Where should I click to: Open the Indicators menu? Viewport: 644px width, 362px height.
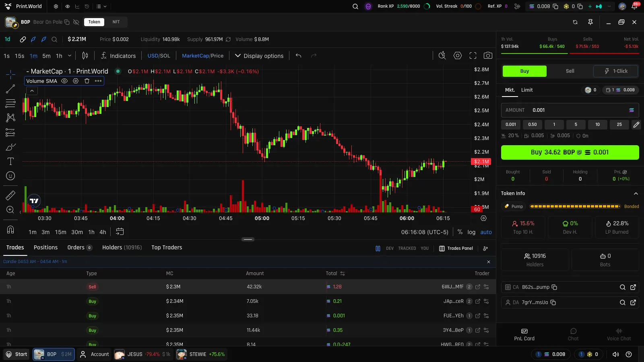point(118,56)
